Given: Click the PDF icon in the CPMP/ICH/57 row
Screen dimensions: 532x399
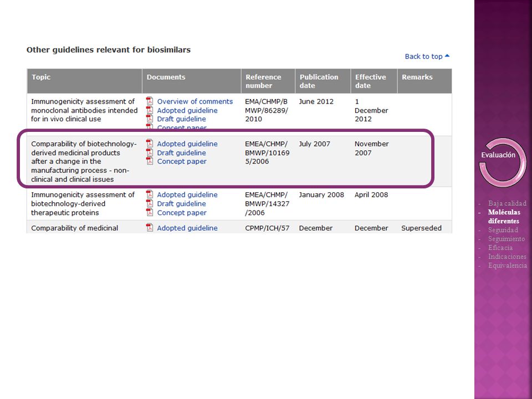Looking at the screenshot, I should 150,228.
